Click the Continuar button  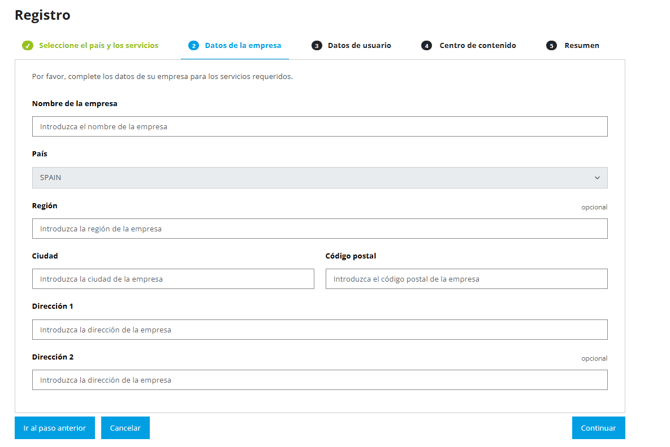[x=598, y=428]
